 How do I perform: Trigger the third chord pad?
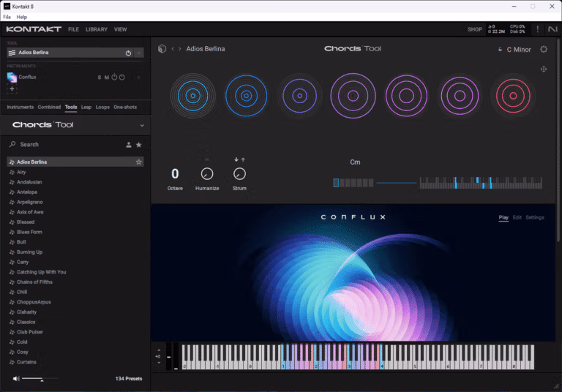click(x=299, y=96)
